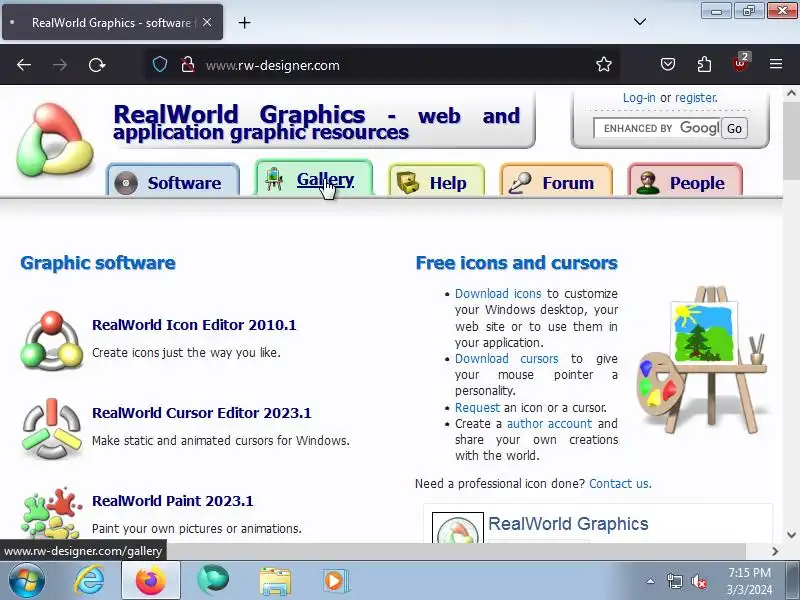Open RealWorld Icon Editor 2010.1 link
This screenshot has height=600, width=800.
(x=194, y=325)
